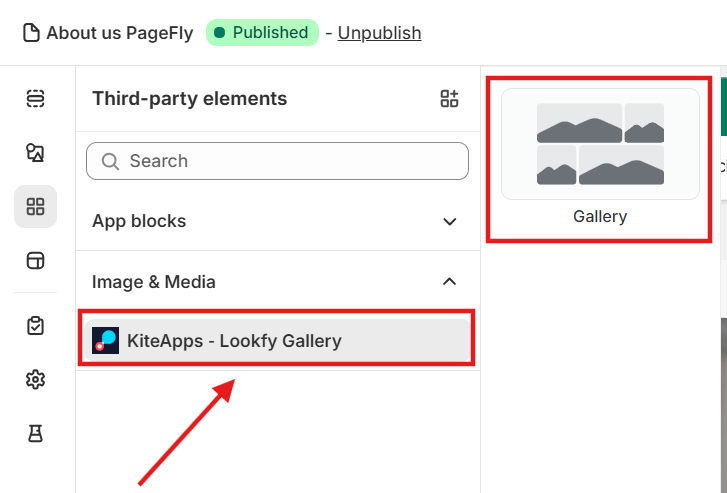Image resolution: width=727 pixels, height=493 pixels.
Task: Click the Unpublish link
Action: tap(379, 33)
